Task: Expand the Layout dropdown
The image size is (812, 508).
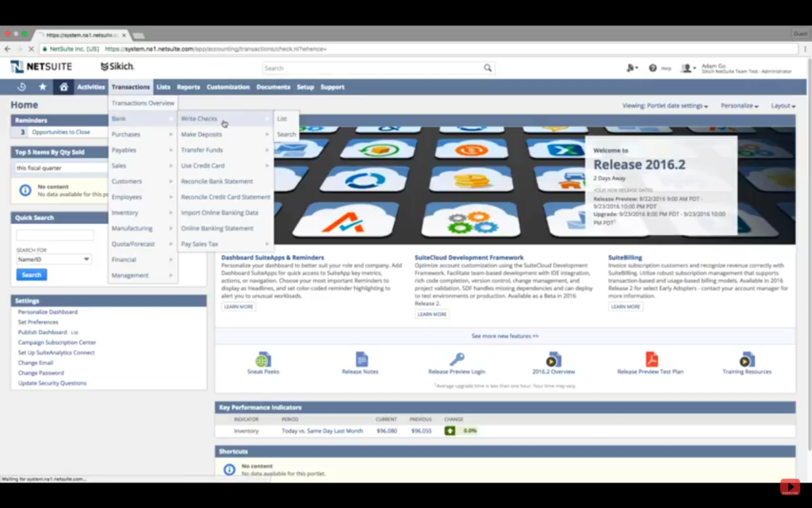Action: (x=782, y=106)
